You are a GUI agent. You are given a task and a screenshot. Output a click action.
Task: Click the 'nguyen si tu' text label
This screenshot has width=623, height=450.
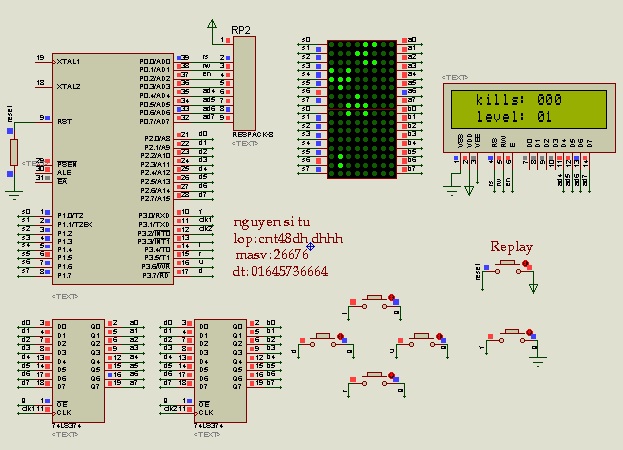pyautogui.click(x=272, y=222)
